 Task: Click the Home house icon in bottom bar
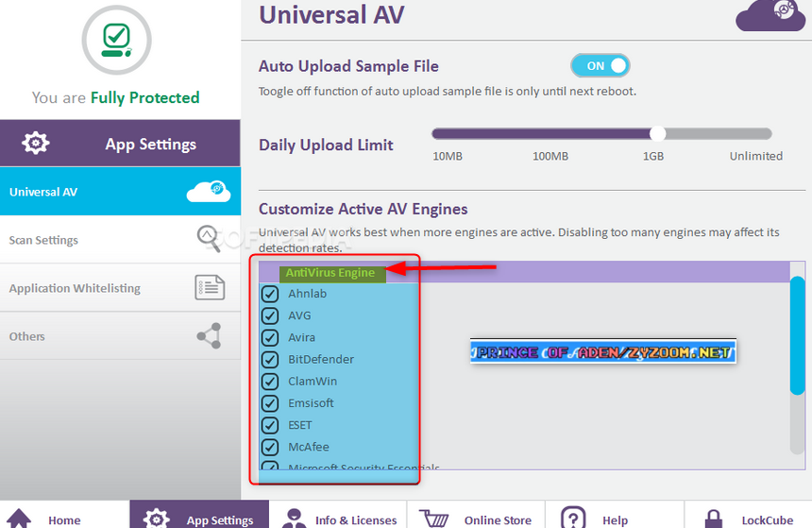coord(20,519)
